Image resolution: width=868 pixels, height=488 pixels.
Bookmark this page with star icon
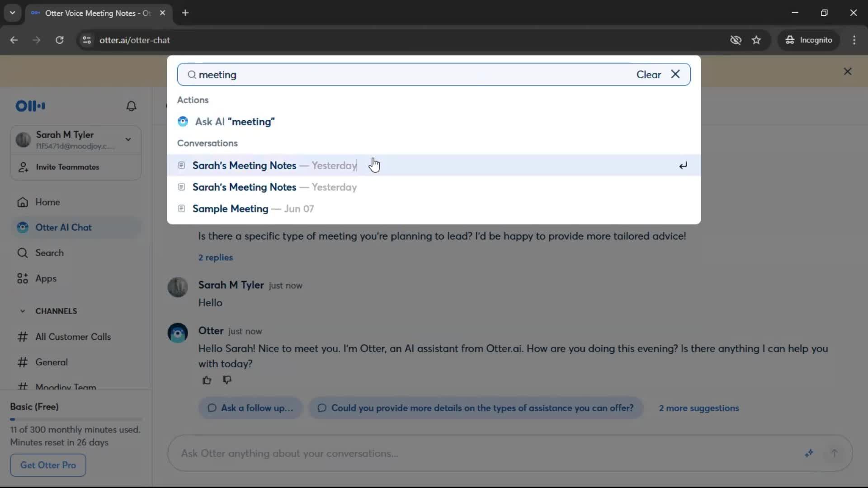coord(756,40)
